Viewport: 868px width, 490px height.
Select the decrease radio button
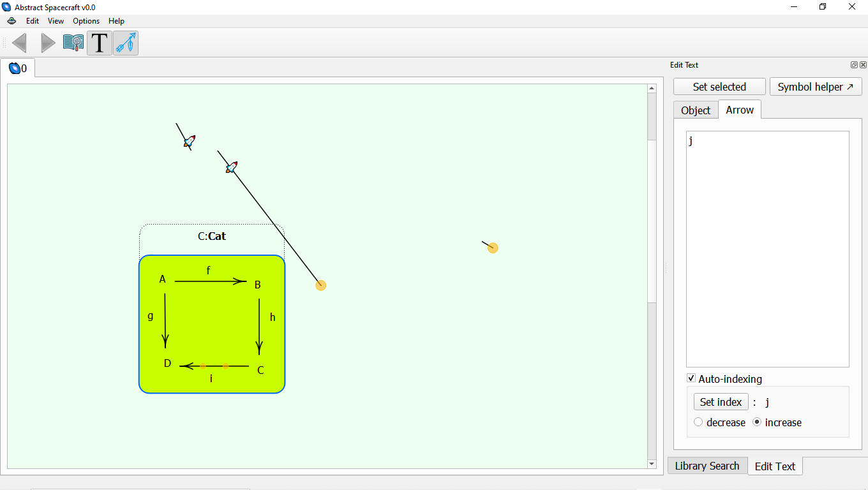point(698,422)
